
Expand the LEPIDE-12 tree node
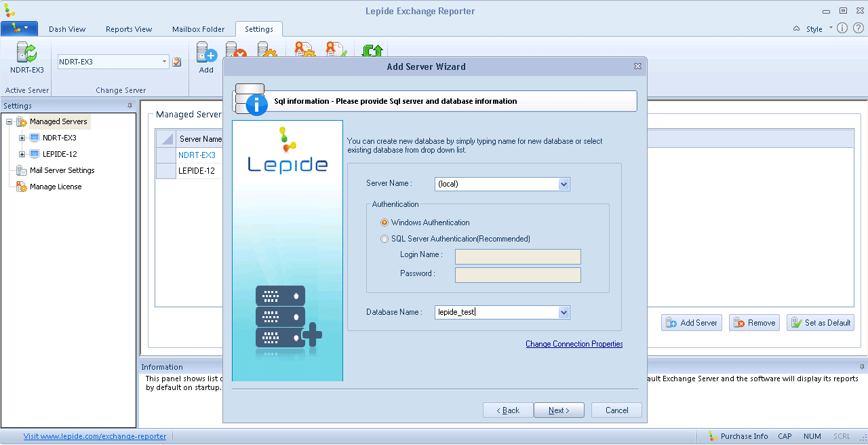point(22,154)
